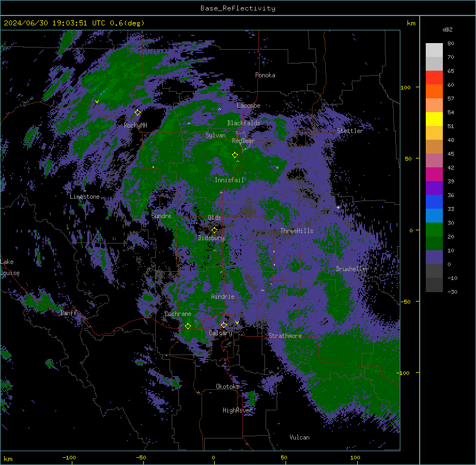
Task: Click the RedDeer city label
Action: (243, 141)
